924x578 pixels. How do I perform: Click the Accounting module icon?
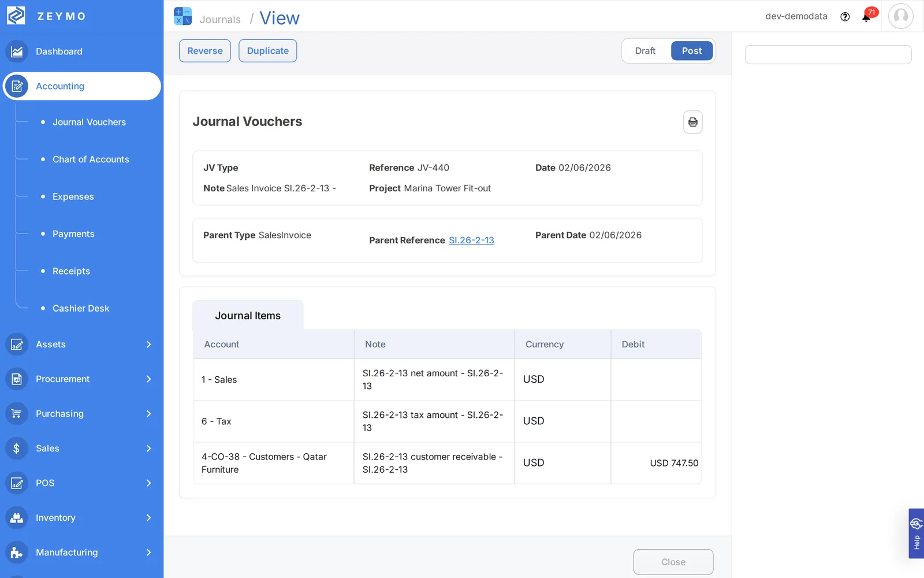click(x=17, y=86)
